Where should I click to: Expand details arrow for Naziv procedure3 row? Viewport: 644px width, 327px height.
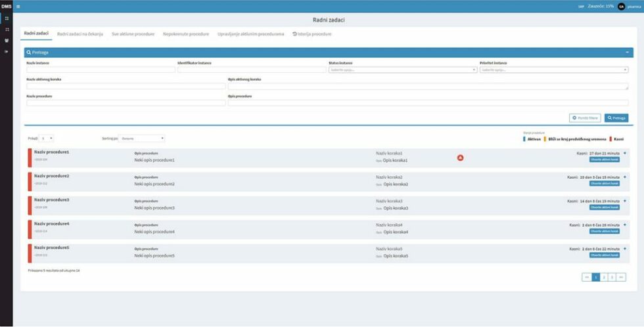(625, 201)
